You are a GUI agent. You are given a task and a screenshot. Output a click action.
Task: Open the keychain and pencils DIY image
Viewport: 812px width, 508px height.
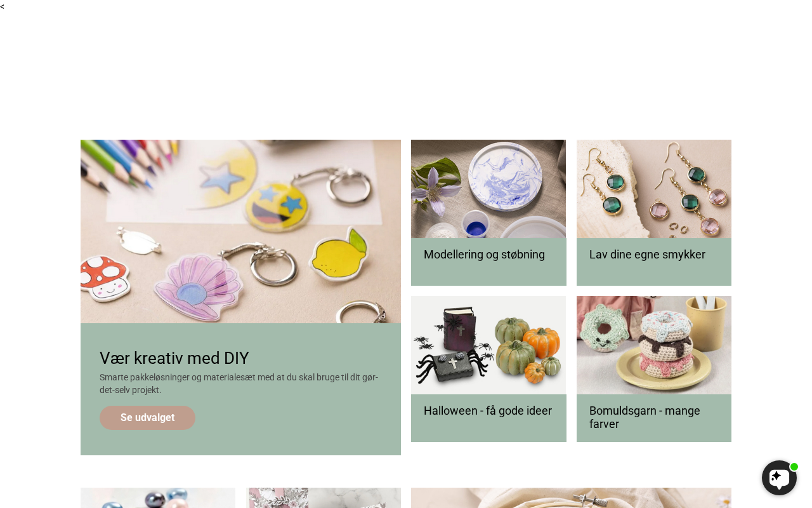click(x=240, y=231)
